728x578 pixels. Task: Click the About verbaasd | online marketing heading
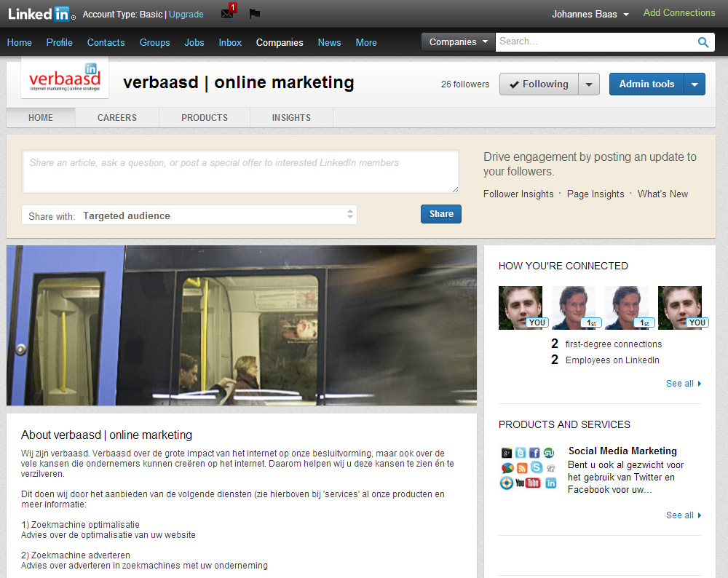tap(106, 435)
